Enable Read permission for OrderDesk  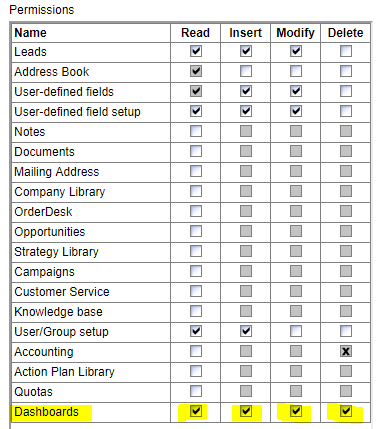[196, 211]
